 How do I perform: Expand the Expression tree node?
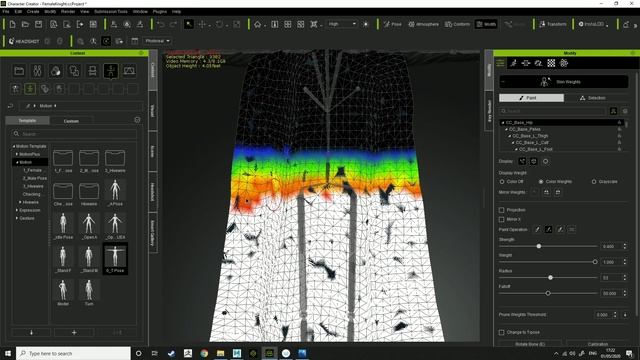[x=17, y=210]
